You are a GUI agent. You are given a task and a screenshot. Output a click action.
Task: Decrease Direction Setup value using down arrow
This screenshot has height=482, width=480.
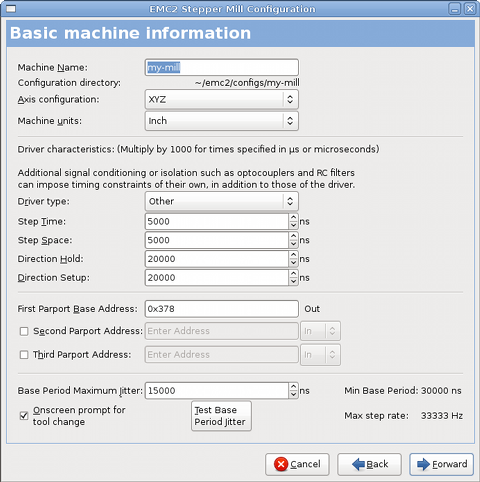tap(293, 281)
